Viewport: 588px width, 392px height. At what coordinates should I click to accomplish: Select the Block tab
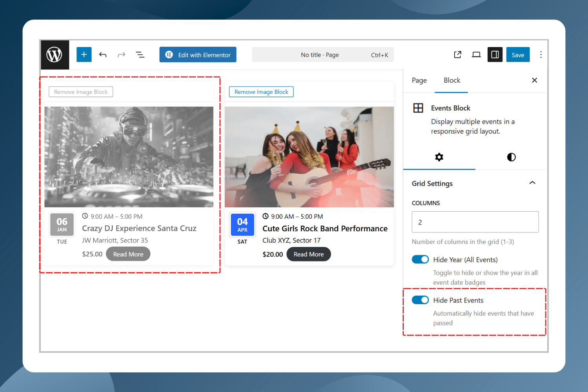[x=452, y=80]
